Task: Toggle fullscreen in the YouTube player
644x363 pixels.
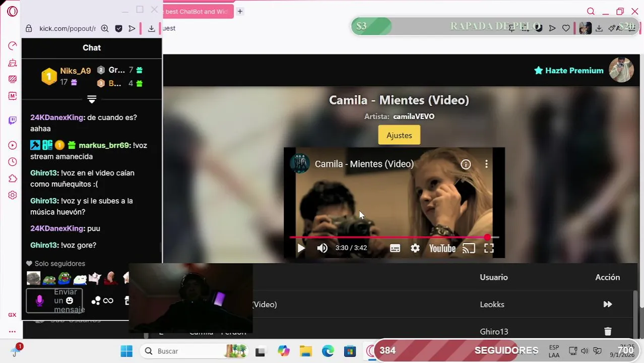Action: (x=489, y=248)
